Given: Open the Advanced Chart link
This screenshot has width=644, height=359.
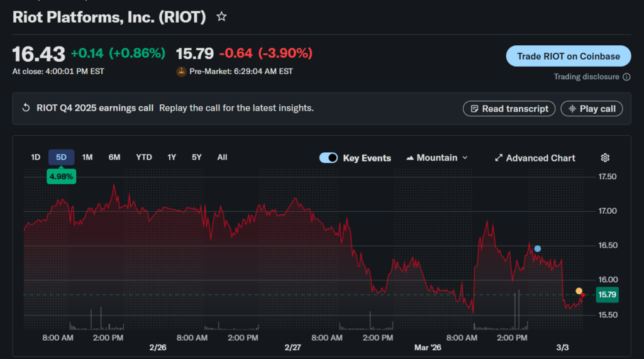Looking at the screenshot, I should 535,158.
